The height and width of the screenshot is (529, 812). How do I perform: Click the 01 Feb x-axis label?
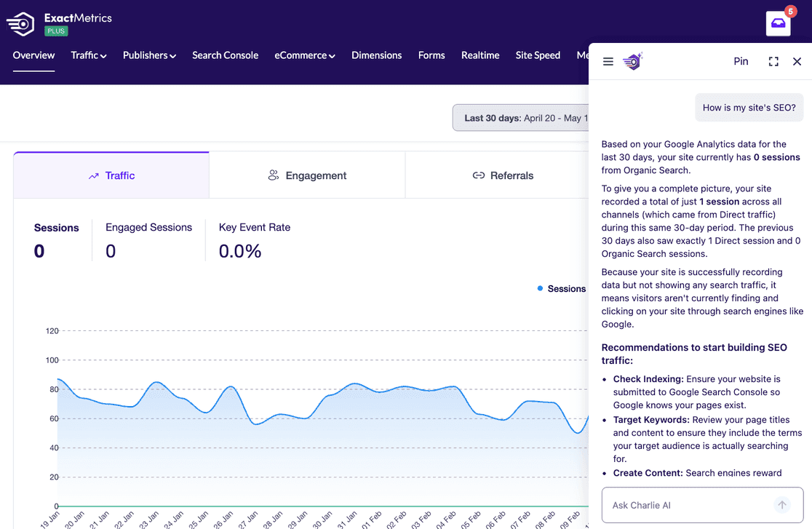tap(371, 519)
